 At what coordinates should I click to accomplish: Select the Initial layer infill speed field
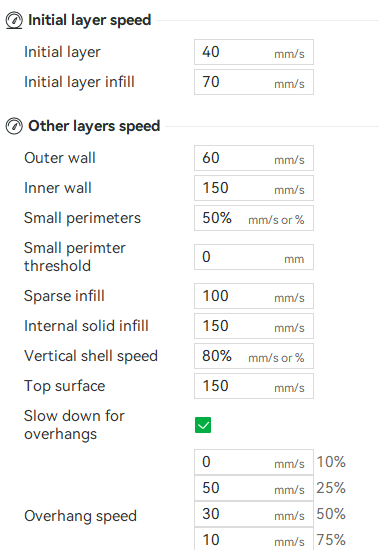pos(254,82)
